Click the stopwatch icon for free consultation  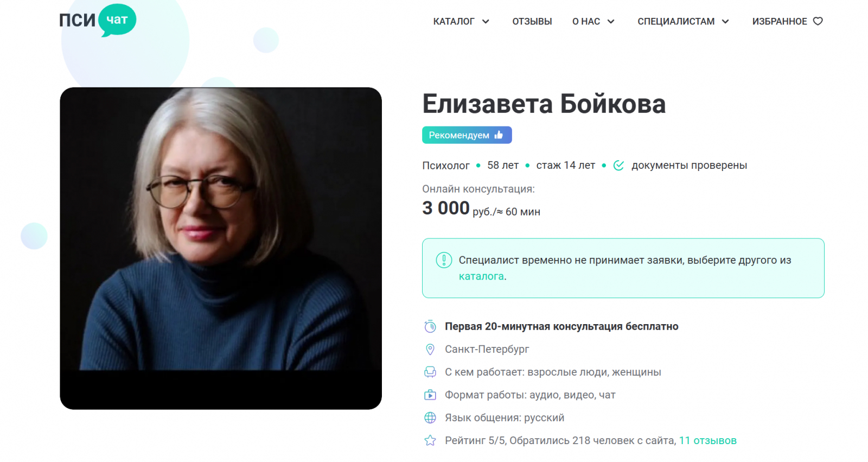point(430,326)
